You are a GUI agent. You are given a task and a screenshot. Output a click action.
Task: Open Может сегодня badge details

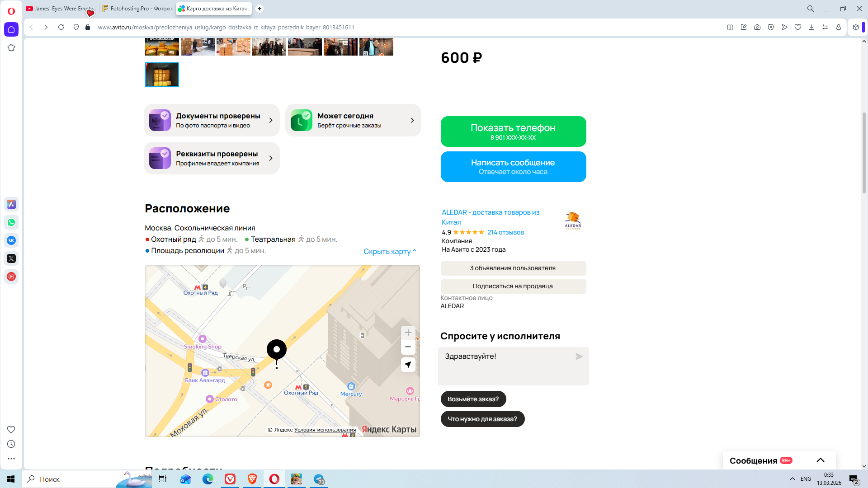point(353,120)
